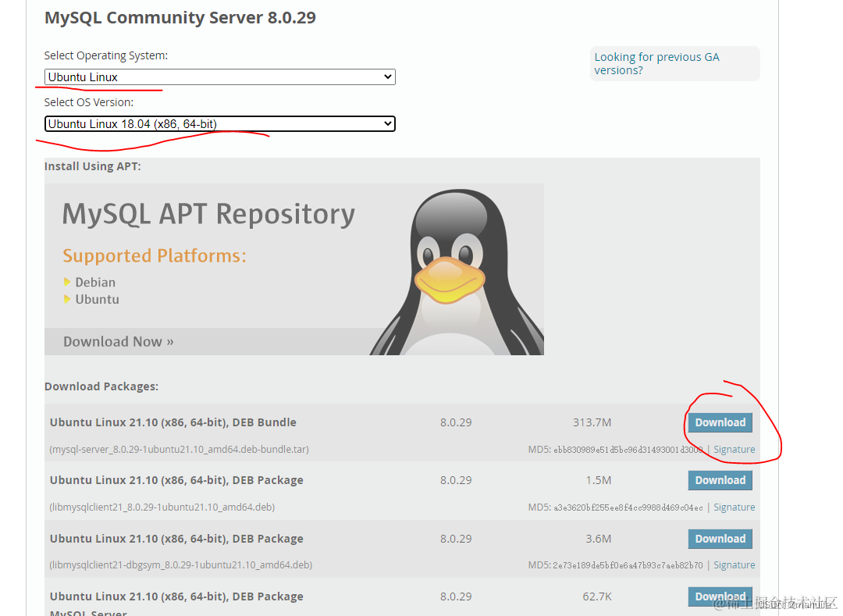Screen dimensions: 843x616
Task: Click the 'Download Packages:' label
Action: (x=101, y=386)
